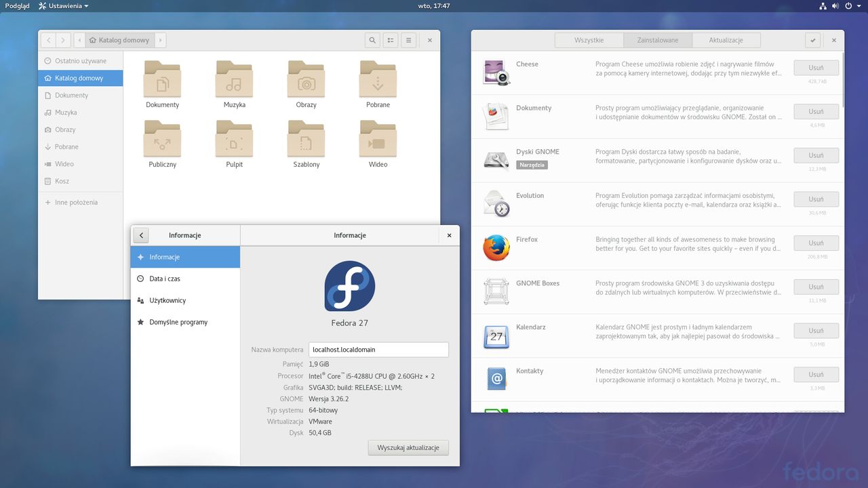
Task: Click the Evolution mail icon
Action: [496, 204]
